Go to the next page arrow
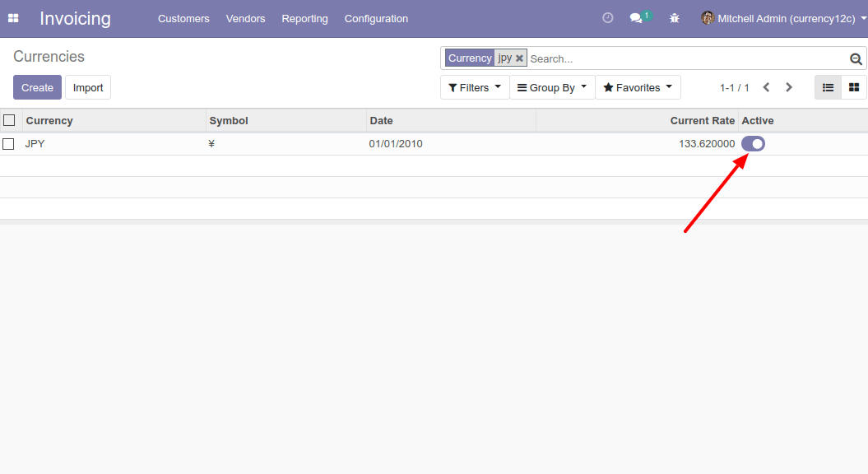Screen dimensions: 868x474 tap(789, 87)
